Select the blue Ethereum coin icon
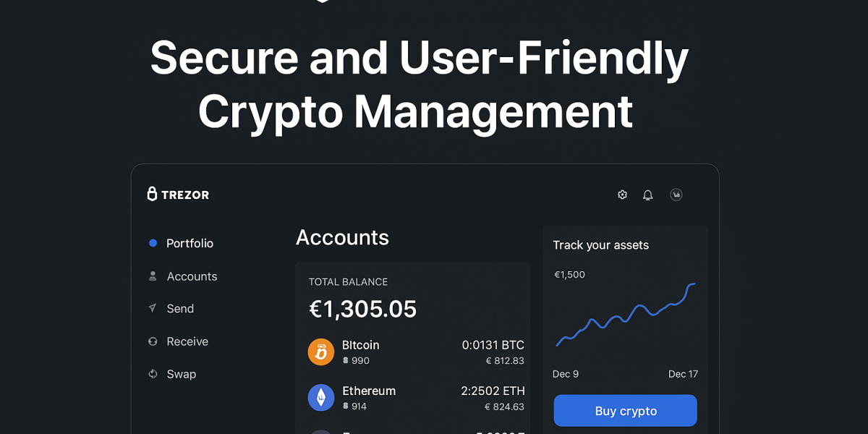 (x=321, y=397)
